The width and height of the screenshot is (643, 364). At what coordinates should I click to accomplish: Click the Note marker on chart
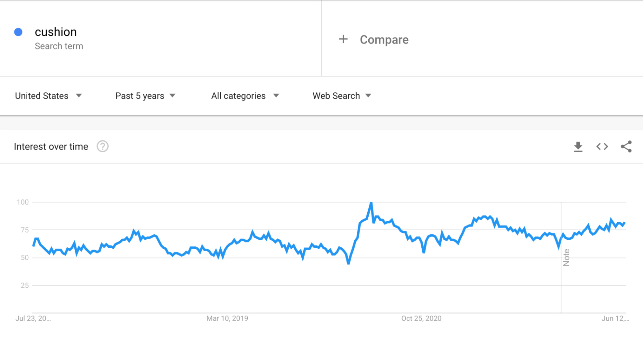click(566, 258)
